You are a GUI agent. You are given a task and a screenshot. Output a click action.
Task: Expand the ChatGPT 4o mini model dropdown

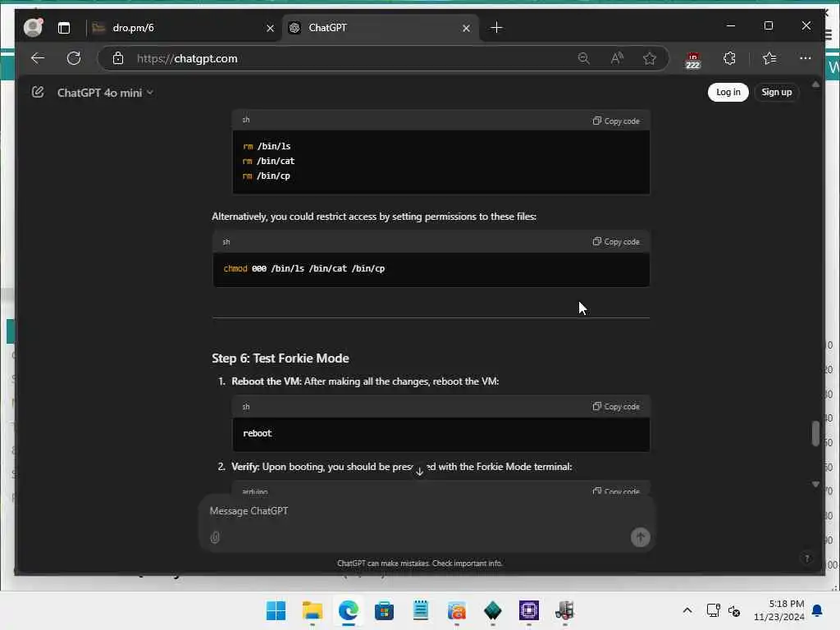coord(105,93)
